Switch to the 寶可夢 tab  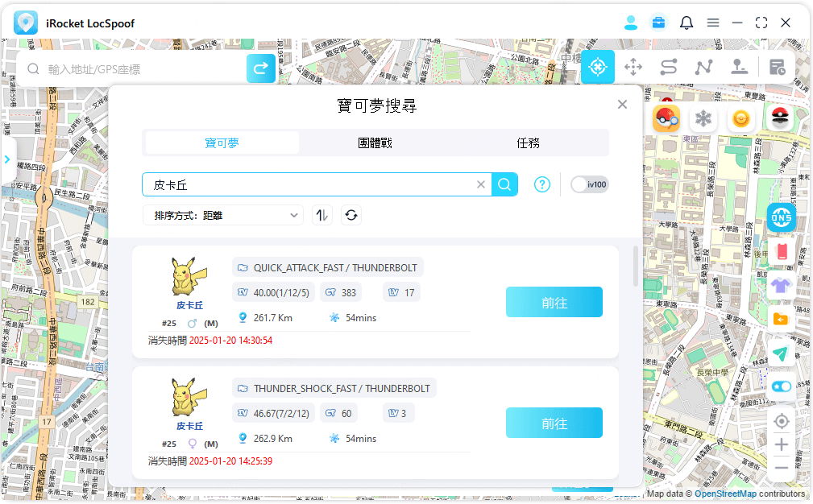[222, 143]
